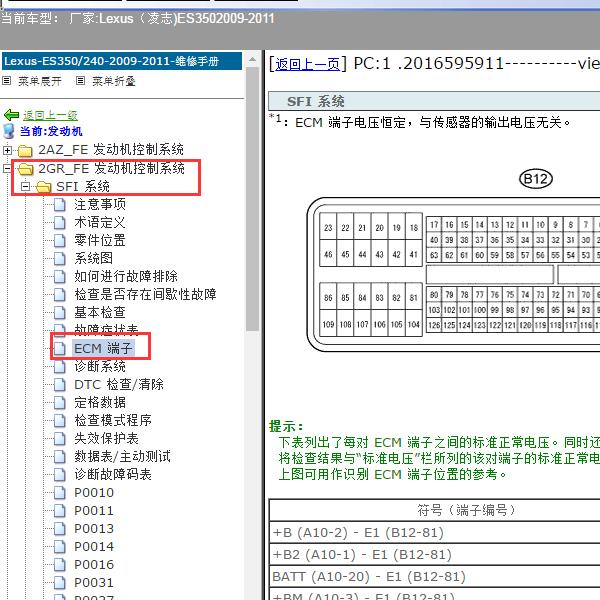
Task: Open the P0013 trouble code page
Action: coord(94,528)
